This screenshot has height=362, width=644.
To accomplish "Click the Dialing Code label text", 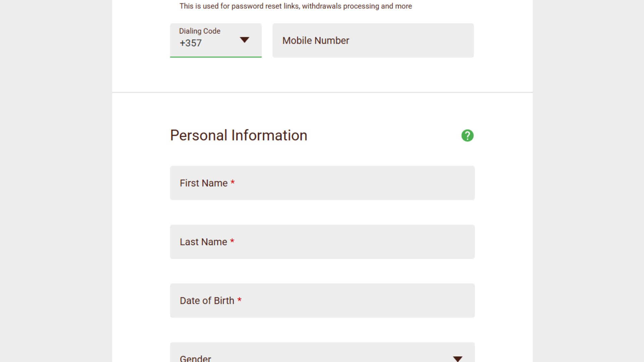I will [x=200, y=31].
